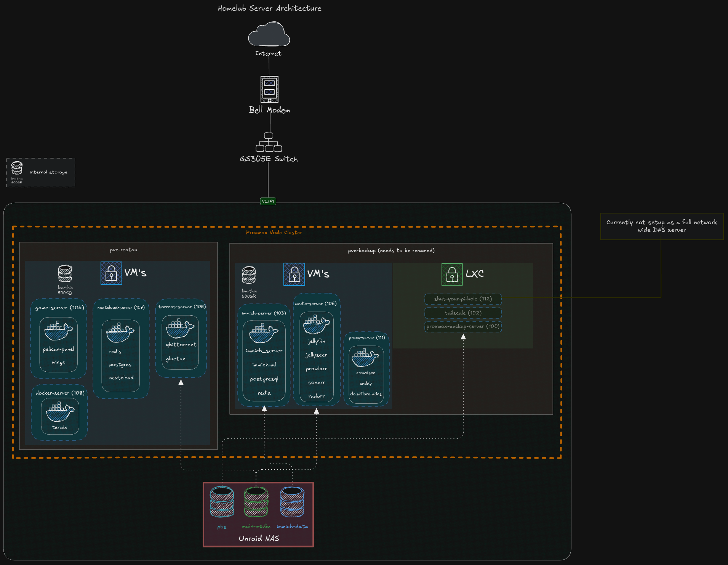The height and width of the screenshot is (565, 728).
Task: Click the pbs storage database icon
Action: (x=222, y=502)
